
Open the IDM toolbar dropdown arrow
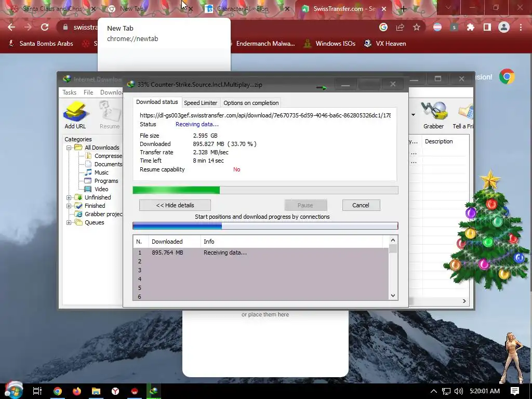[413, 115]
